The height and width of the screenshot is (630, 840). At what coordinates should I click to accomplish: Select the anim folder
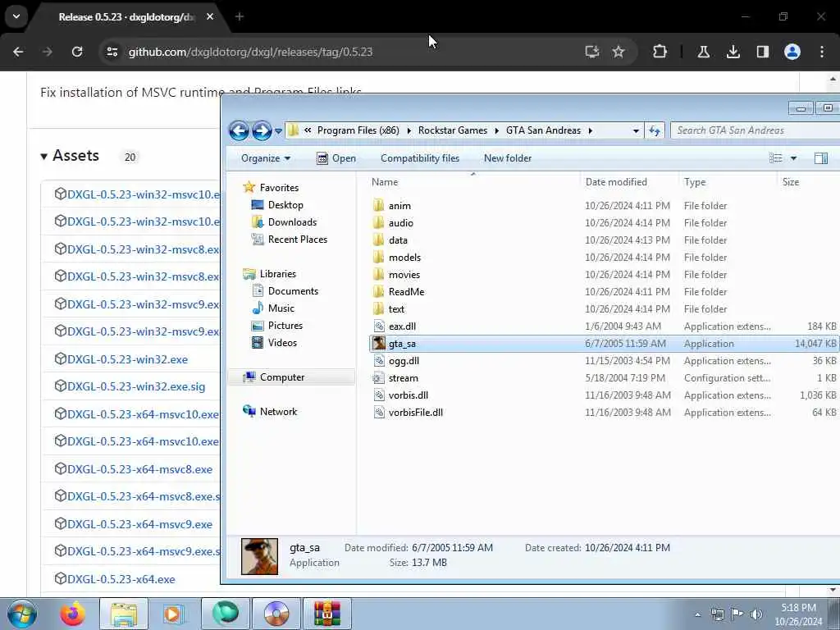click(x=399, y=206)
